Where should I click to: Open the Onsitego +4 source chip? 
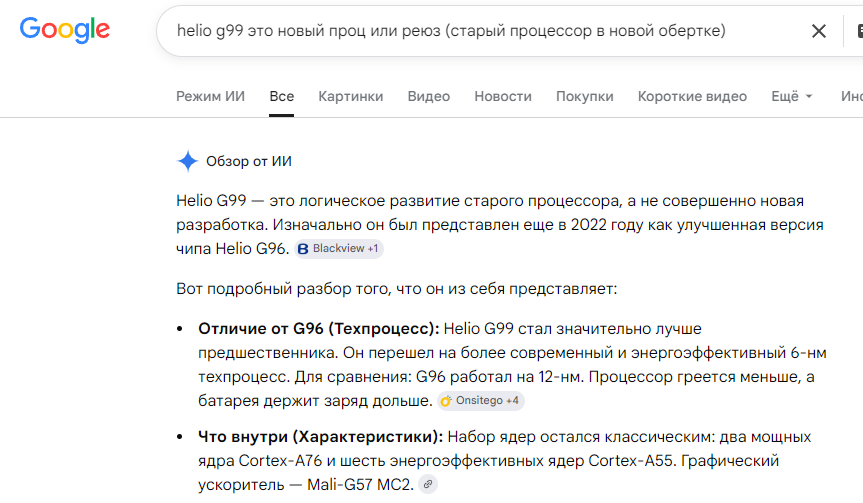tap(480, 401)
